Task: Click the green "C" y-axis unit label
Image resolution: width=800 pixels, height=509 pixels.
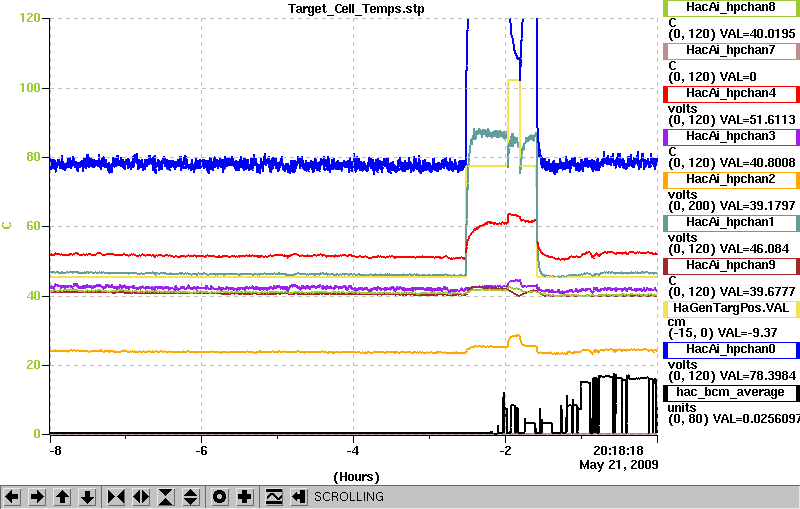Action: click(x=7, y=225)
